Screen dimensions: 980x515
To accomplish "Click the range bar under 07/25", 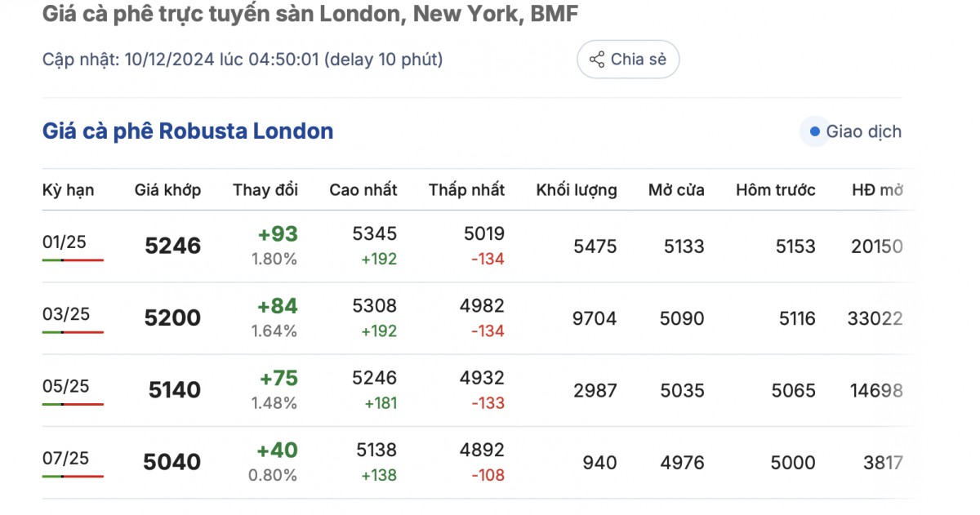I will (73, 476).
